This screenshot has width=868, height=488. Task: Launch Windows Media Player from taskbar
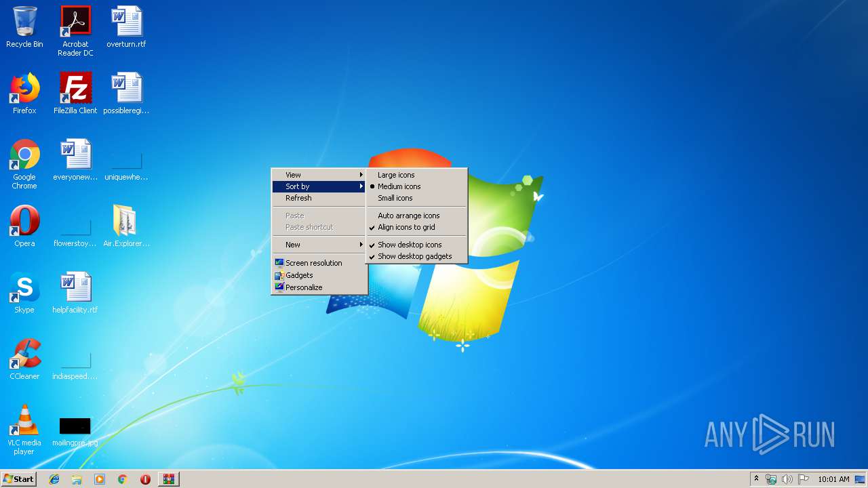(x=100, y=479)
